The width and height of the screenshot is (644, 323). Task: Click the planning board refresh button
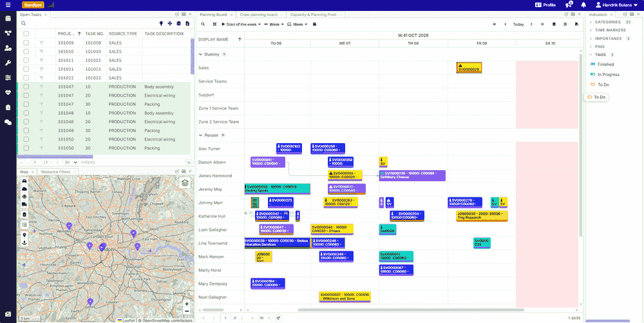(278, 318)
